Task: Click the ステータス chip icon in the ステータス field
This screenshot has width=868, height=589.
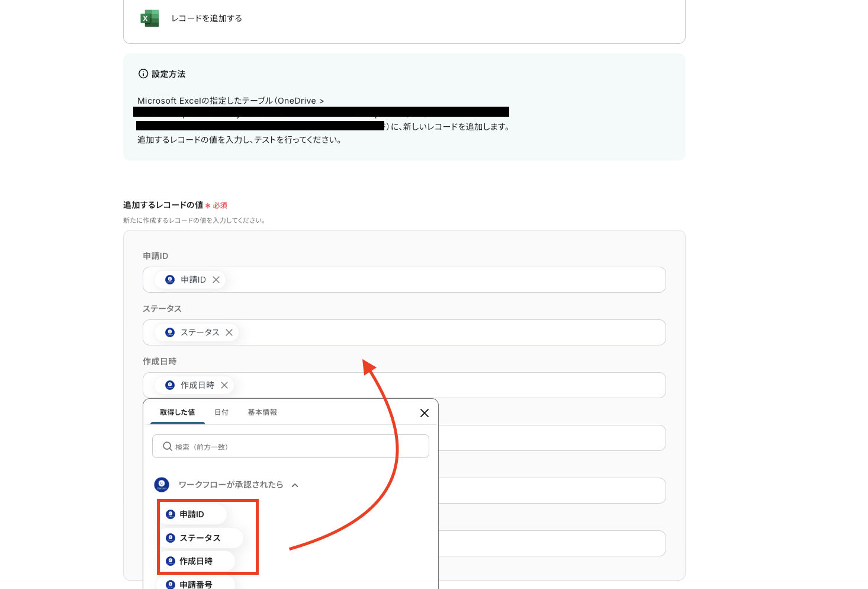Action: tap(170, 332)
